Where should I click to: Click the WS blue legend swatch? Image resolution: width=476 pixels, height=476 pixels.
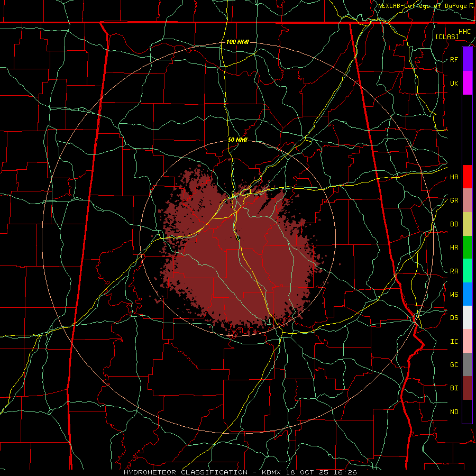[x=467, y=294]
